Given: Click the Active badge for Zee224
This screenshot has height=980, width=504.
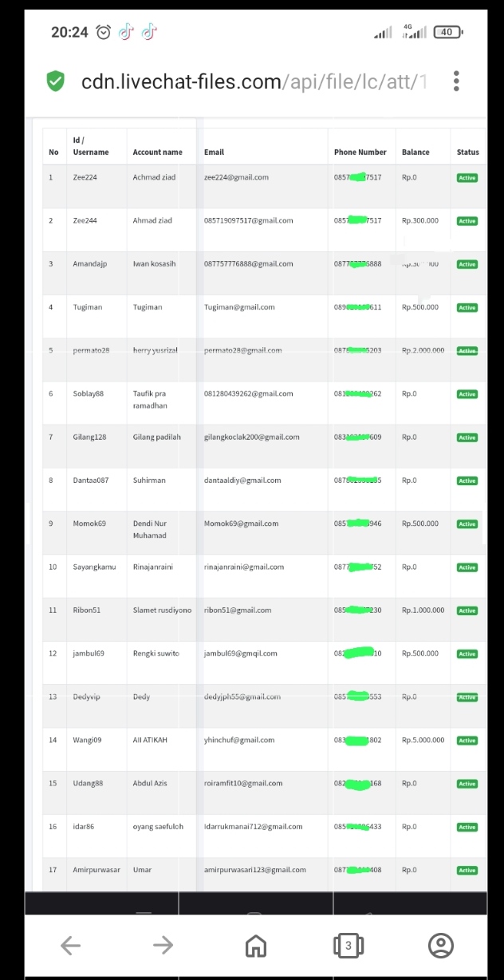Looking at the screenshot, I should [467, 178].
